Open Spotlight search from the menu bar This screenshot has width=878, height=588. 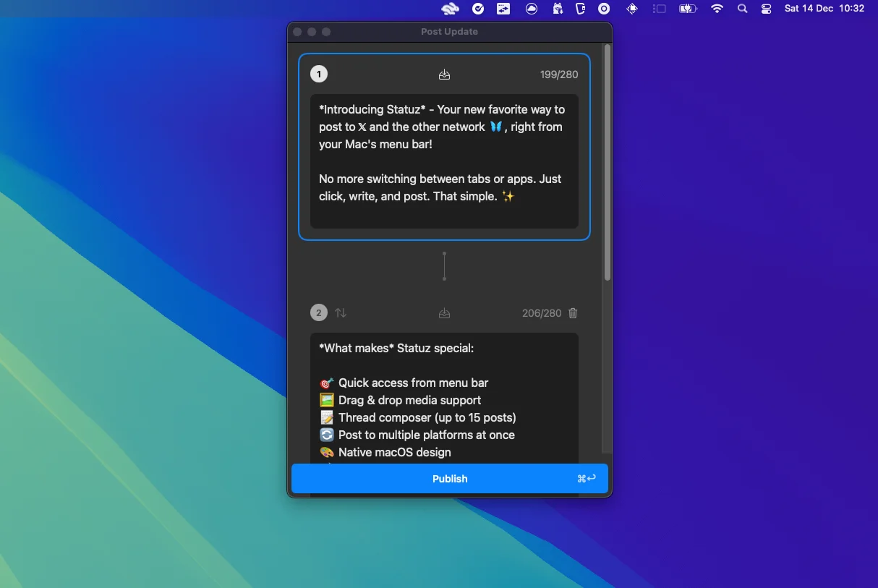(742, 9)
